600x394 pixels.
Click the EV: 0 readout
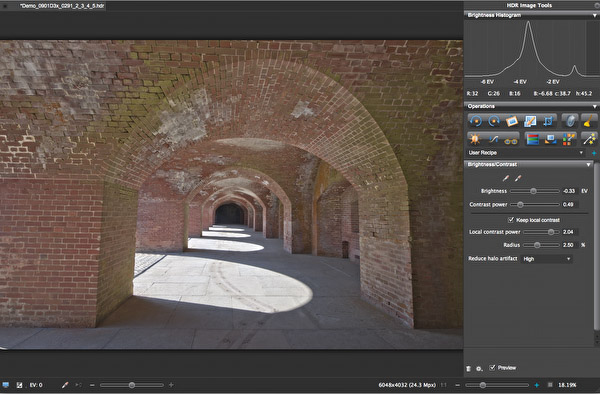(x=36, y=385)
